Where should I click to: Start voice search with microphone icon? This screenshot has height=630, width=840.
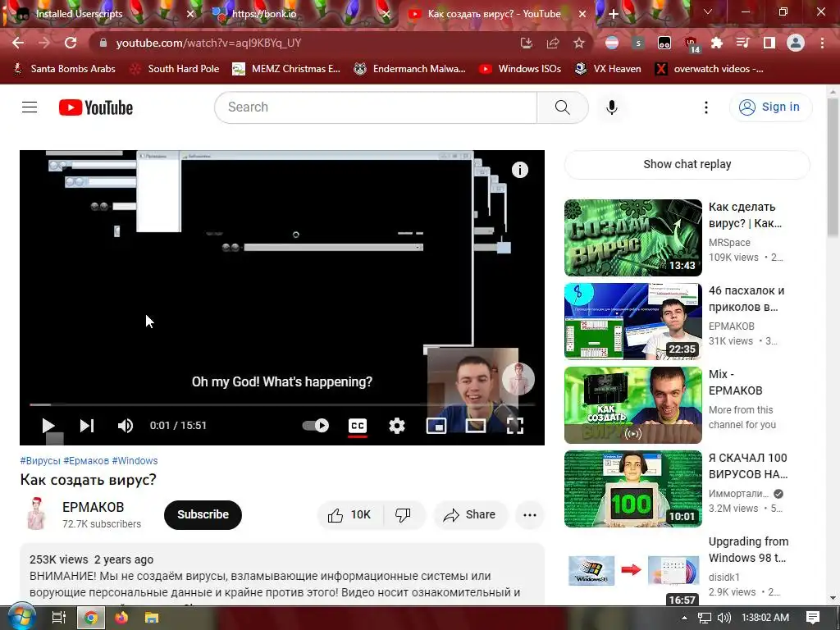tap(611, 107)
